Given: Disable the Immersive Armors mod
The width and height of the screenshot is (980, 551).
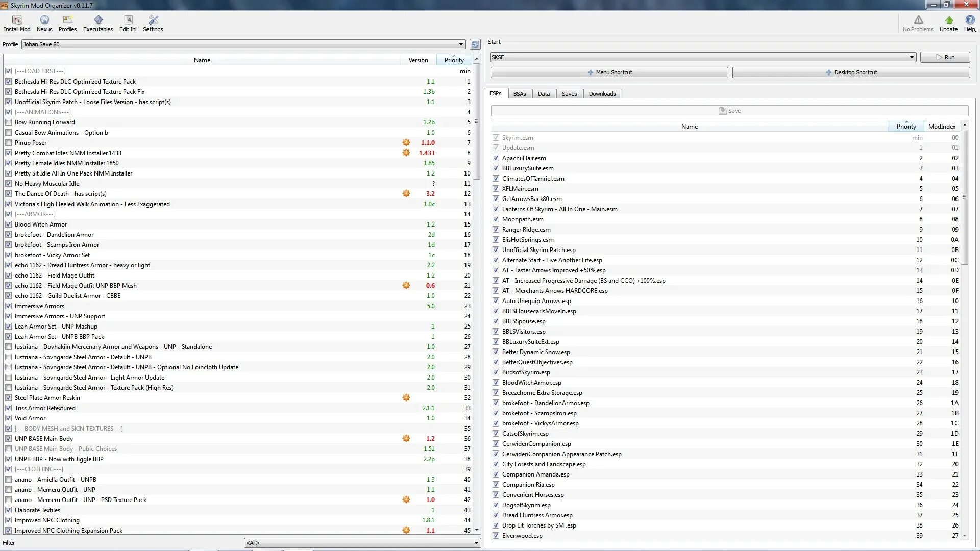Looking at the screenshot, I should pyautogui.click(x=9, y=306).
